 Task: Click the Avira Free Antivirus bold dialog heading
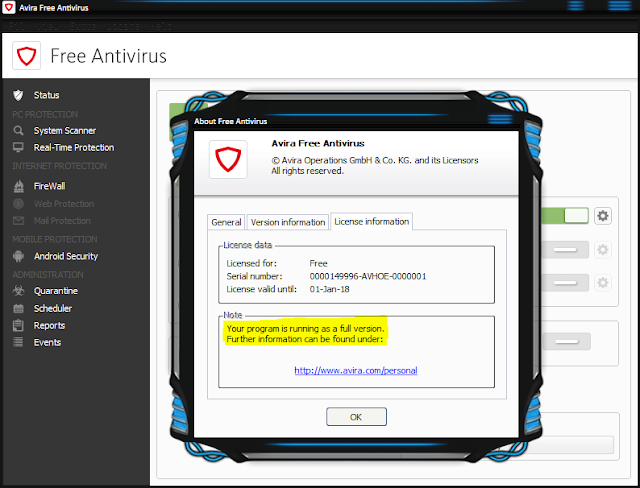pos(318,143)
